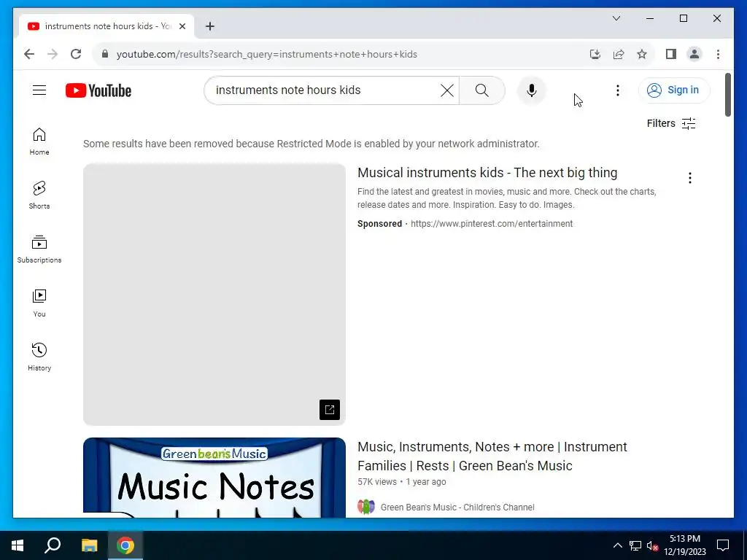
Task: Open File Explorer from the taskbar
Action: 89,545
